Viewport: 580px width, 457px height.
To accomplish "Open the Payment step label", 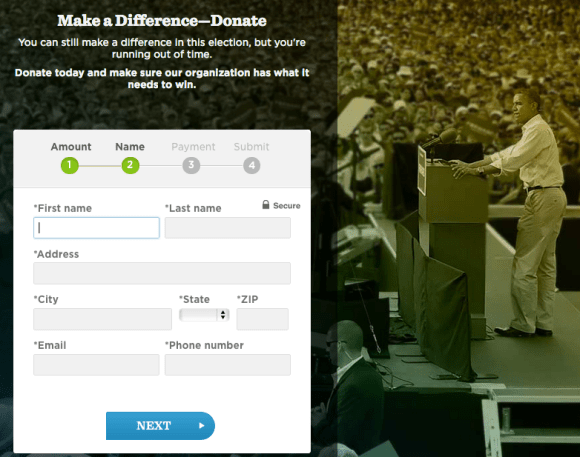I will pos(193,147).
